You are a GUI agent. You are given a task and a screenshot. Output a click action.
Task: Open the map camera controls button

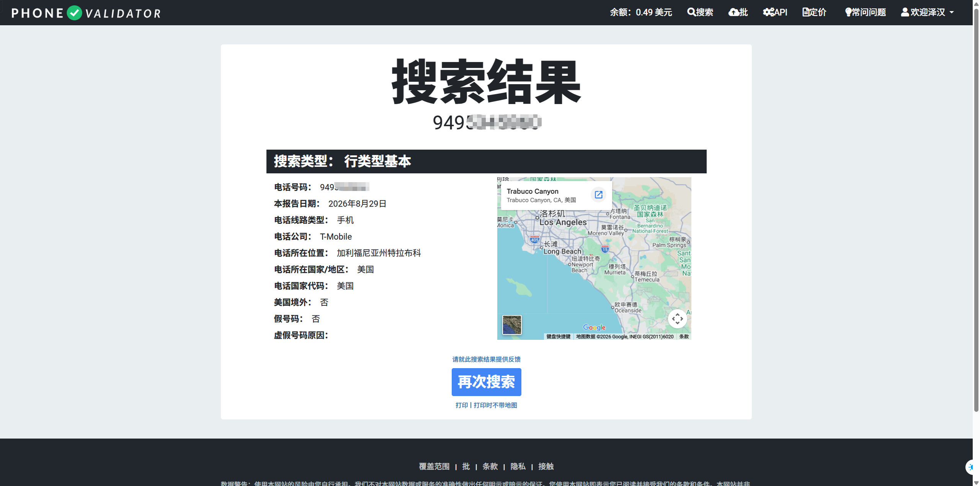(677, 319)
